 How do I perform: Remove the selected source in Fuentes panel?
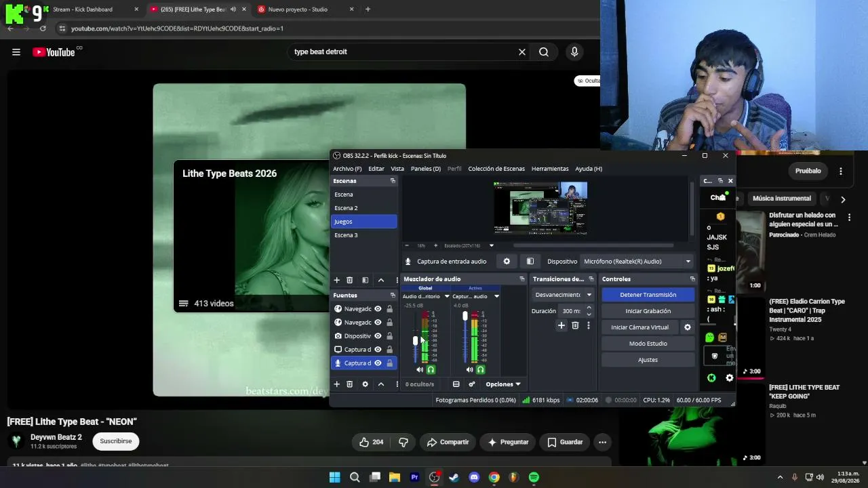click(350, 384)
